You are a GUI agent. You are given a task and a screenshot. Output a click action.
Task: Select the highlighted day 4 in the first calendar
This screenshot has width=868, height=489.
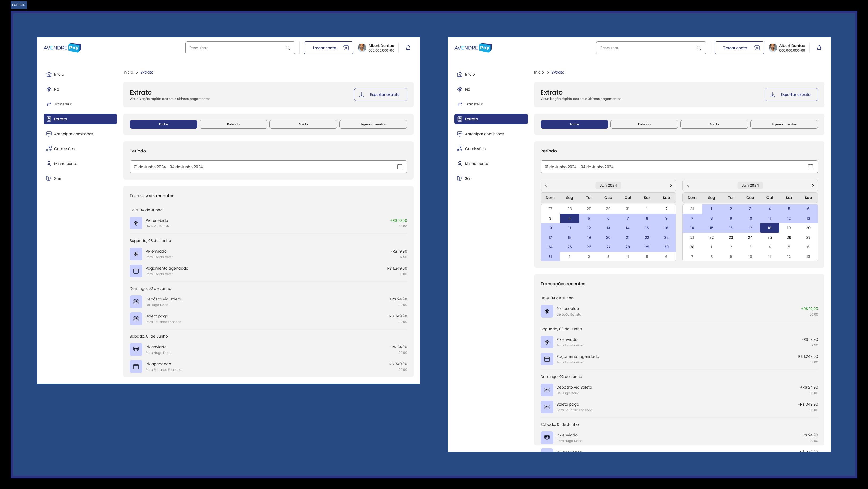(570, 218)
